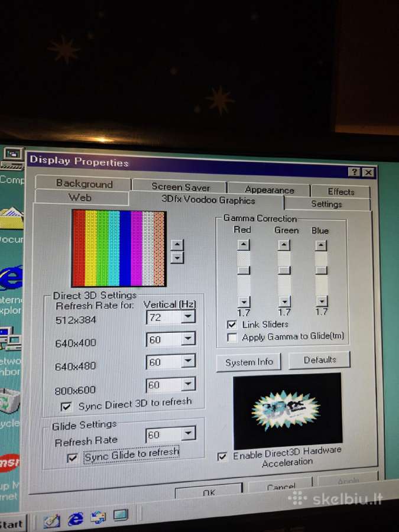The height and width of the screenshot is (532, 399).
Task: Click Blue gamma slider thumb
Action: 321,270
